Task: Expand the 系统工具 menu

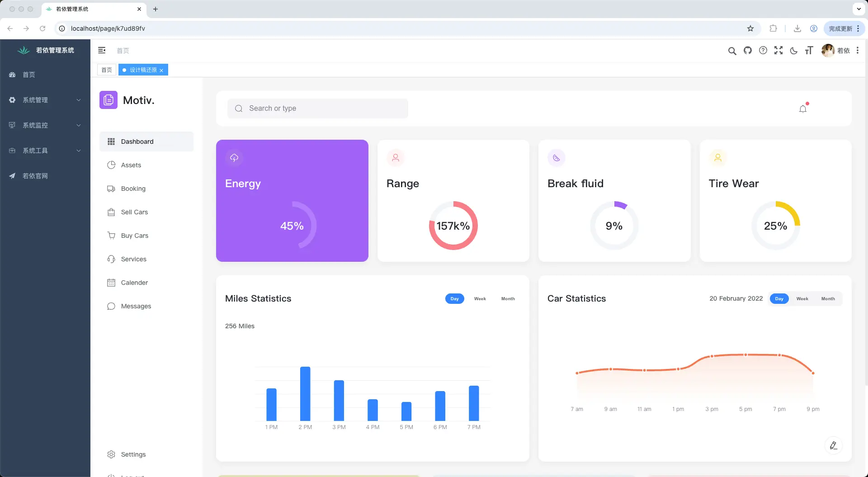Action: point(45,151)
